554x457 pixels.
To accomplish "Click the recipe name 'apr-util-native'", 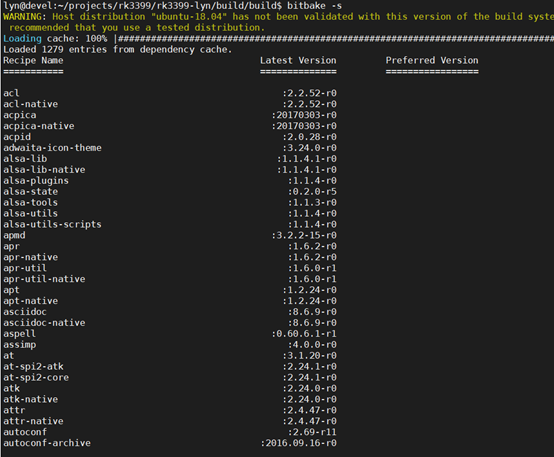I will [44, 280].
